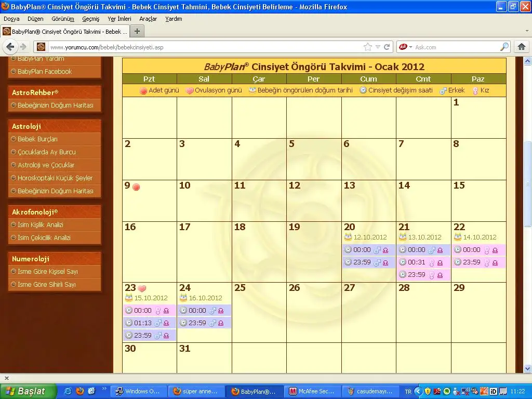Image resolution: width=532 pixels, height=399 pixels.
Task: Open Bebeğinizin Doğum Haritası under AstroRehber
Action: [55, 105]
